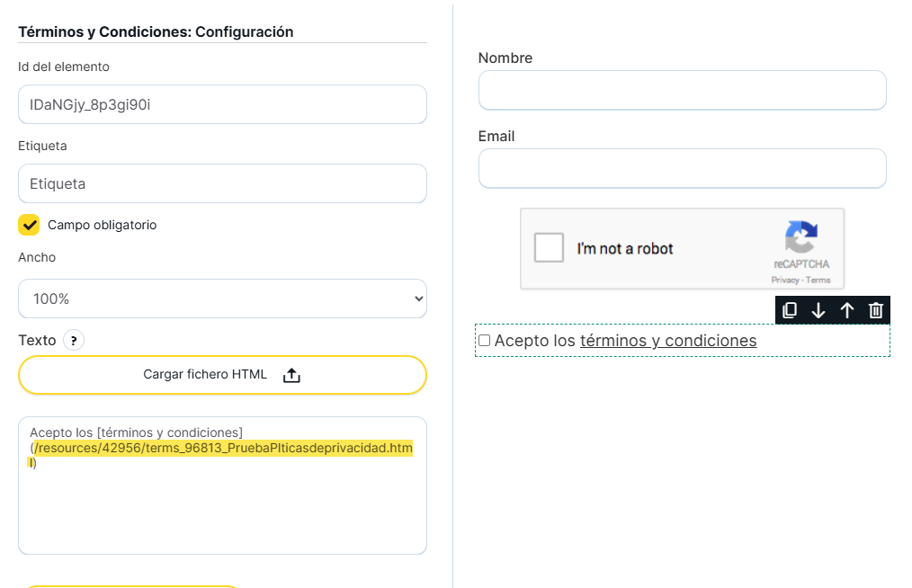Click the highlighted resources path text
Viewport: 912px width, 588px height.
tap(223, 448)
